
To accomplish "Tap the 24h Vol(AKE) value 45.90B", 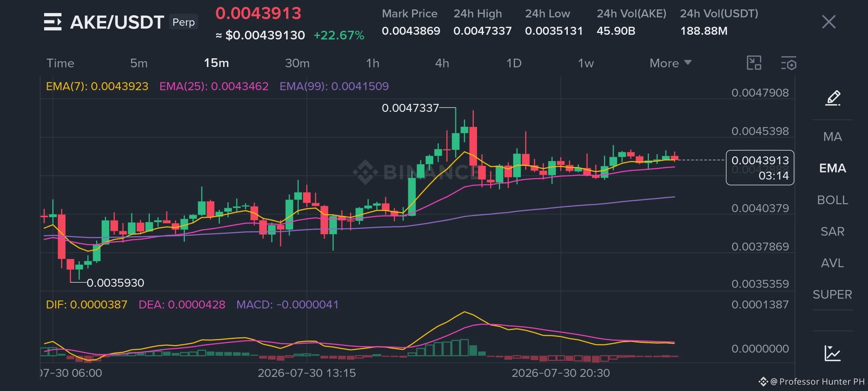I will coord(616,31).
